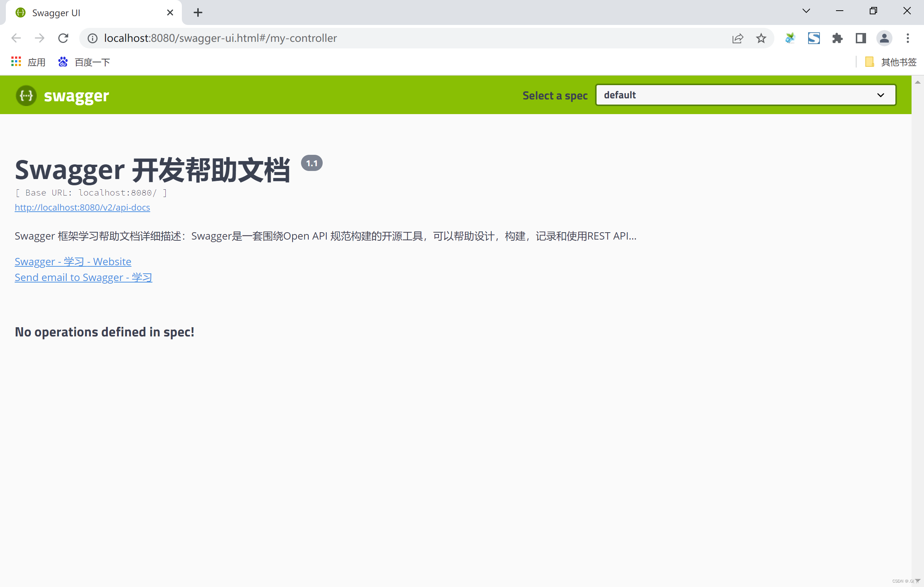Click Send email to Swagger link
The image size is (924, 587).
pos(83,277)
